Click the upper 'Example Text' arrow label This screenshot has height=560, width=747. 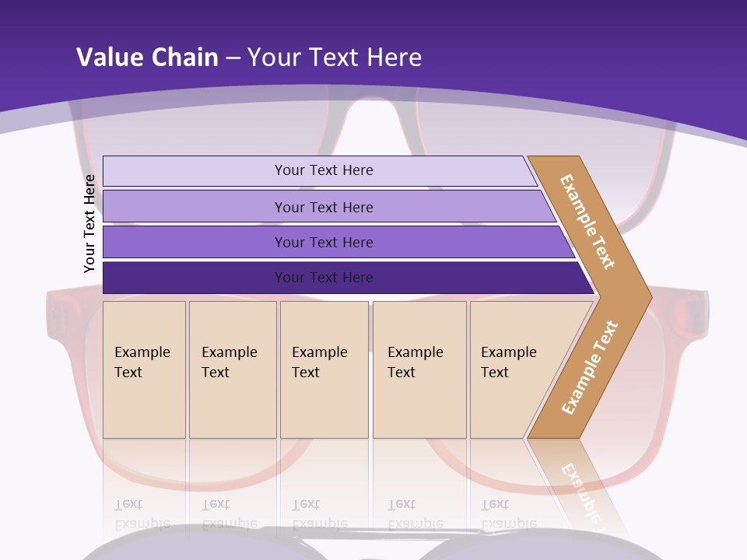(587, 222)
